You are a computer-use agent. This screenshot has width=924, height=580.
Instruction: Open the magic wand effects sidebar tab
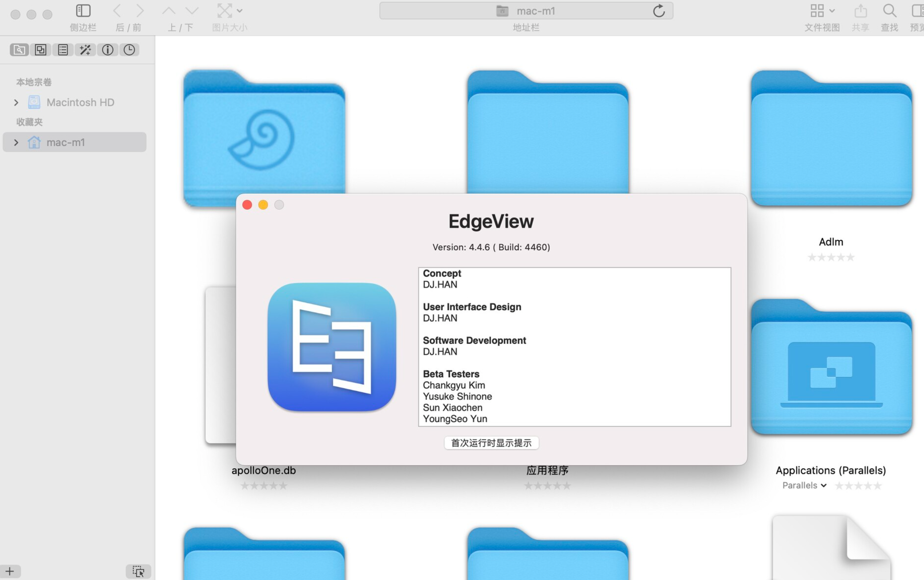tap(85, 50)
